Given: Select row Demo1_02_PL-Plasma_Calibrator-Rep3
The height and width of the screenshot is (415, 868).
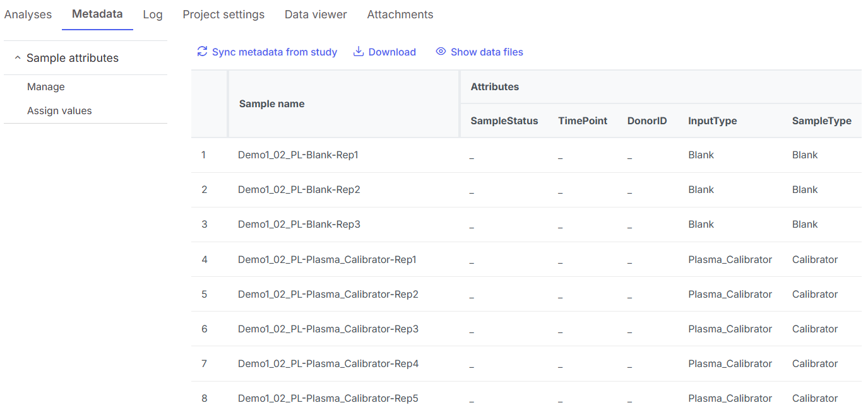Looking at the screenshot, I should pos(328,329).
